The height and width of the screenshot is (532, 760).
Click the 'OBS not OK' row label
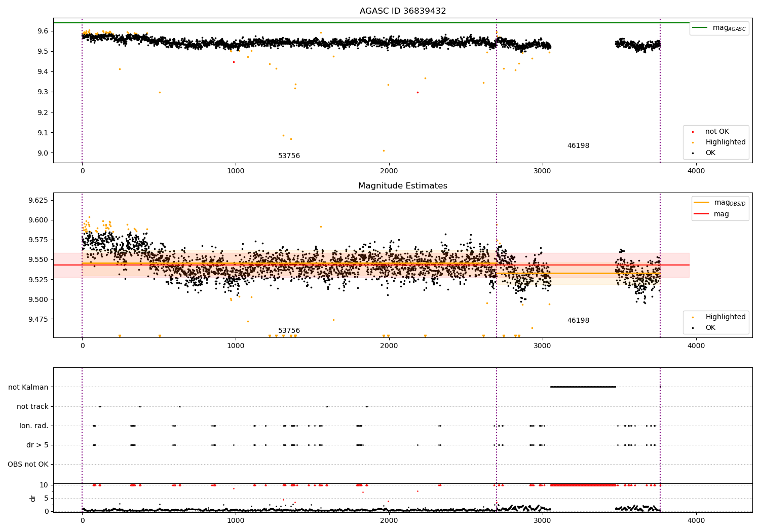(28, 465)
